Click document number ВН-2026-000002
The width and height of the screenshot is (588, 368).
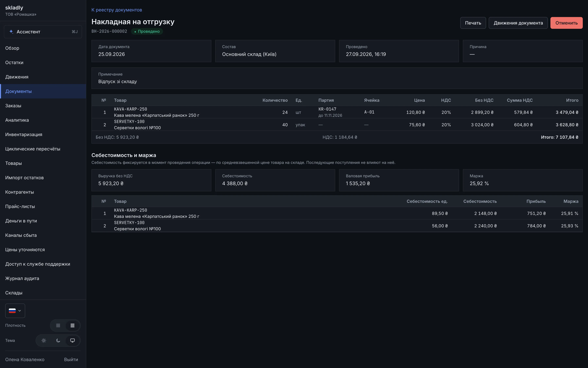[x=109, y=31]
